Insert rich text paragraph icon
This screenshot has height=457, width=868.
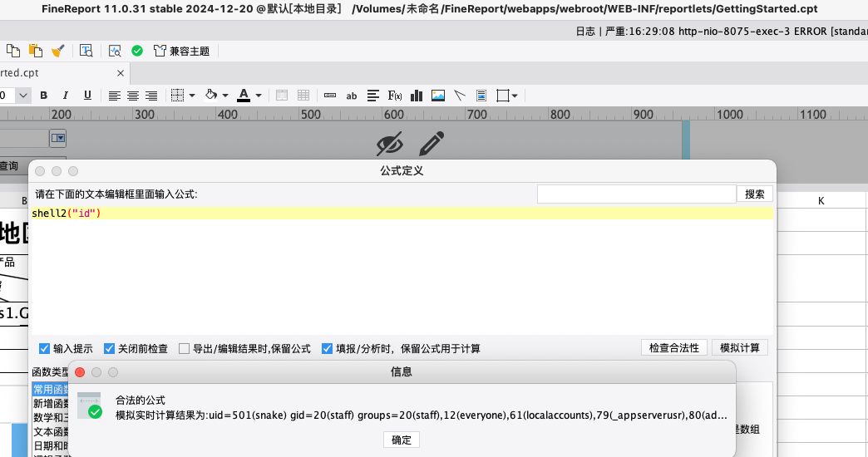pos(373,96)
